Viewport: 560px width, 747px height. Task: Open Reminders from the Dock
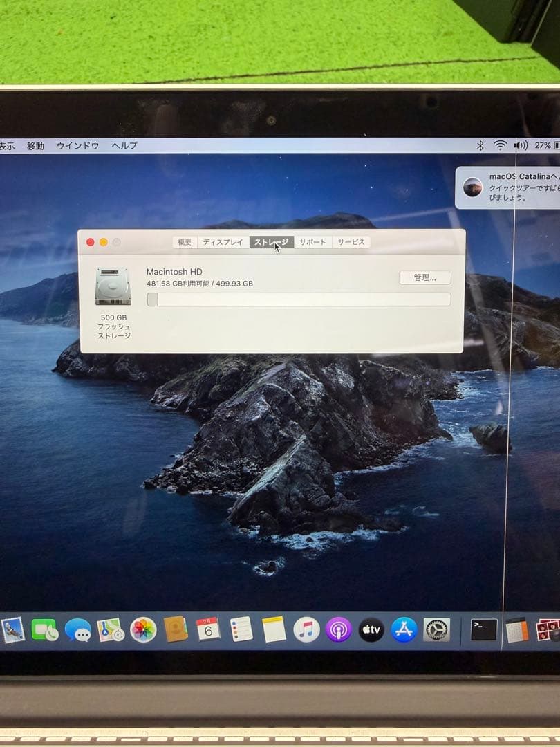coord(241,629)
